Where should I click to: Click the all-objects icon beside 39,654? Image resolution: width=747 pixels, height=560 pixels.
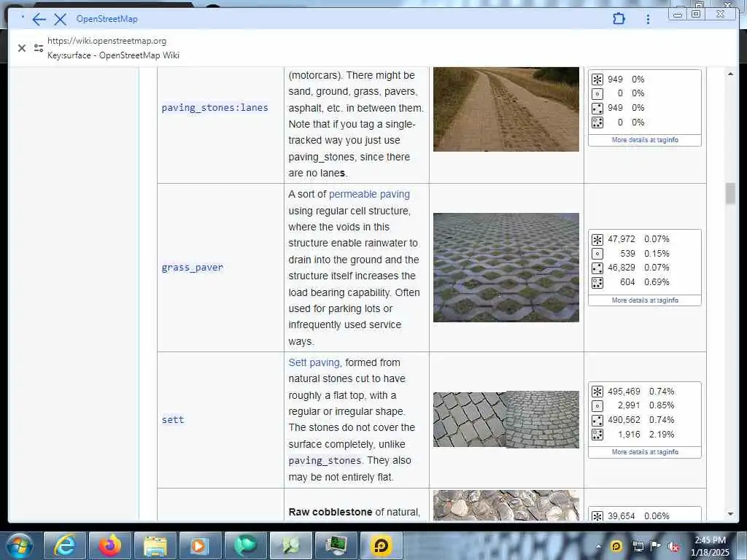(x=597, y=516)
